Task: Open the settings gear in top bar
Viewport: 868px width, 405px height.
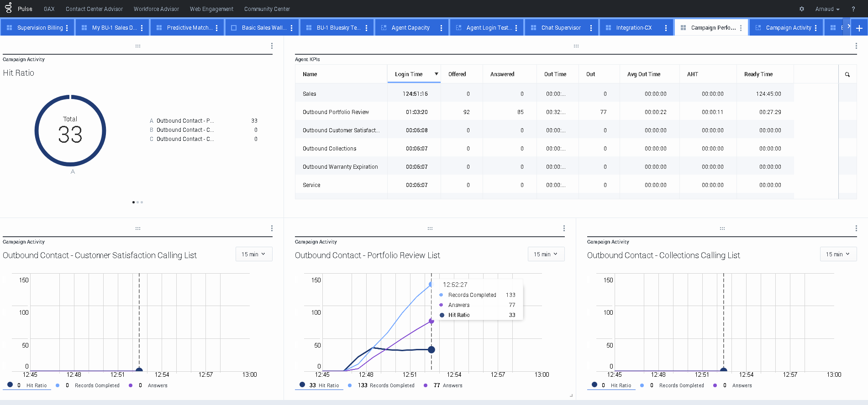Action: tap(801, 9)
